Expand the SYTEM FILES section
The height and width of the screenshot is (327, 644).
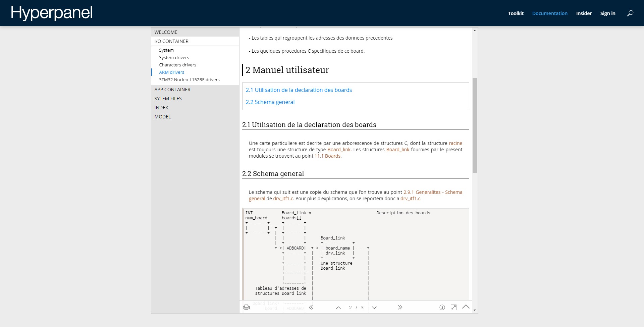tap(195, 99)
